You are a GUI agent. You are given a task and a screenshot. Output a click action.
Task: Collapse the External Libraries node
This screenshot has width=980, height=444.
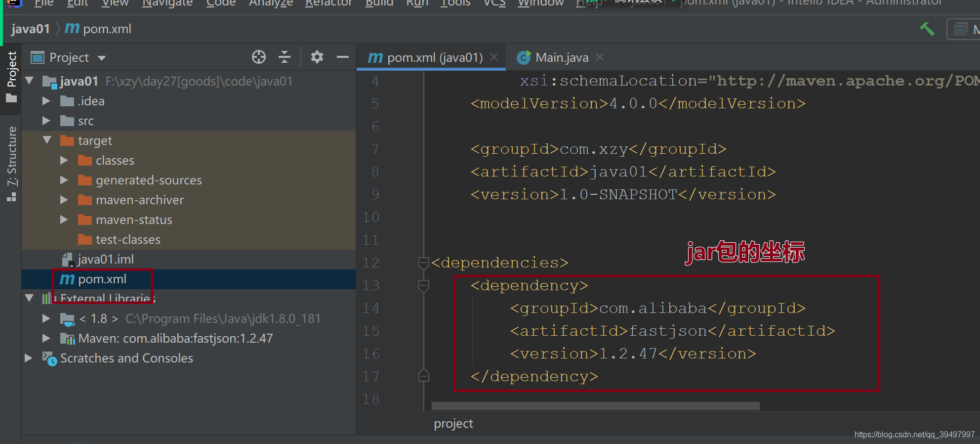tap(30, 298)
